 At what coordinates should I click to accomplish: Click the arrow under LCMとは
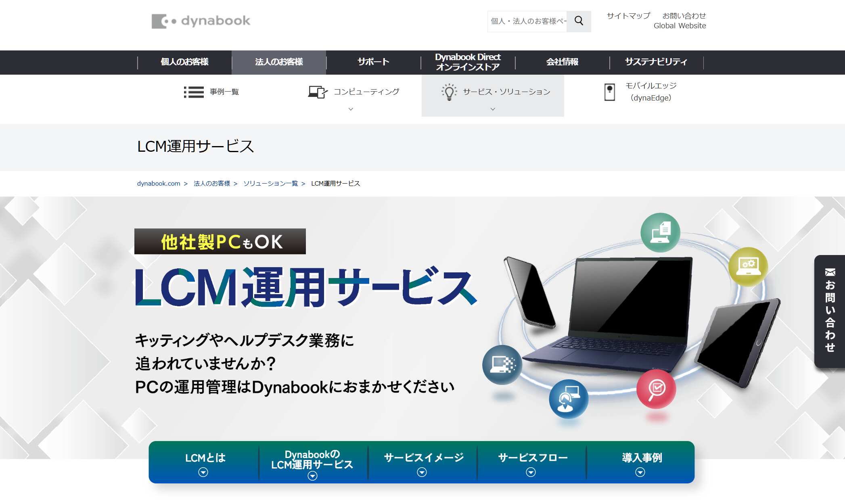pos(203,472)
